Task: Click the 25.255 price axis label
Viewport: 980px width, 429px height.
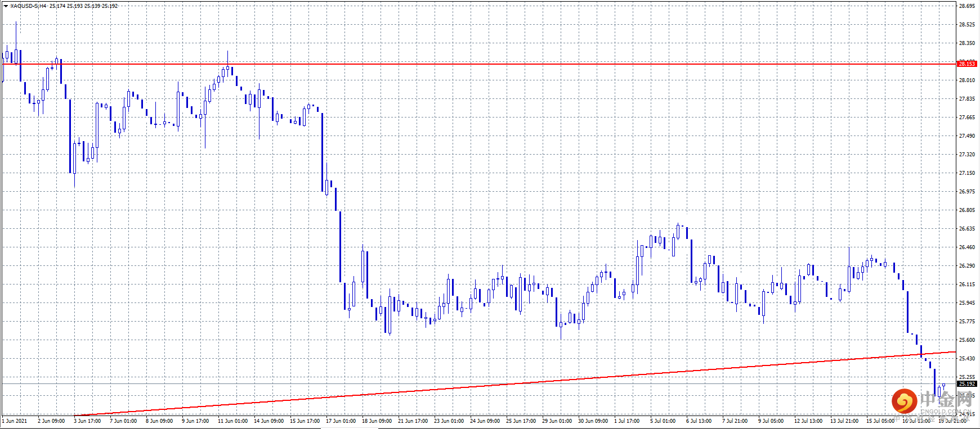Action: coord(967,377)
